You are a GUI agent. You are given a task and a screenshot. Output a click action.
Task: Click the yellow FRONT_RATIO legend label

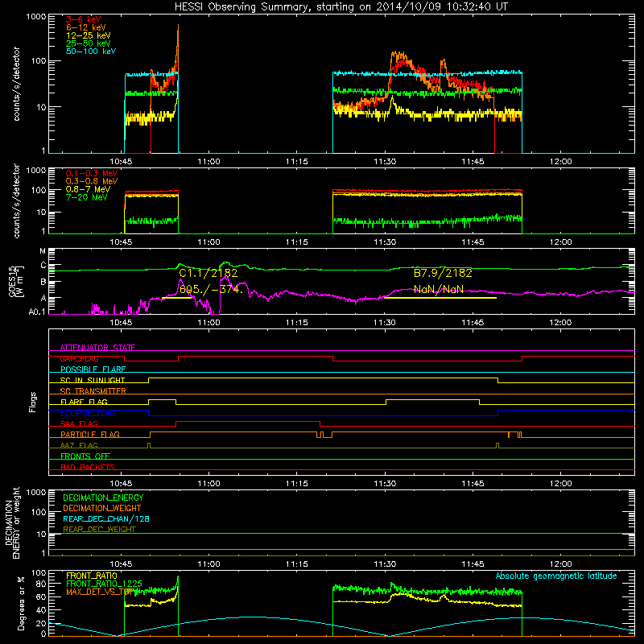92,576
